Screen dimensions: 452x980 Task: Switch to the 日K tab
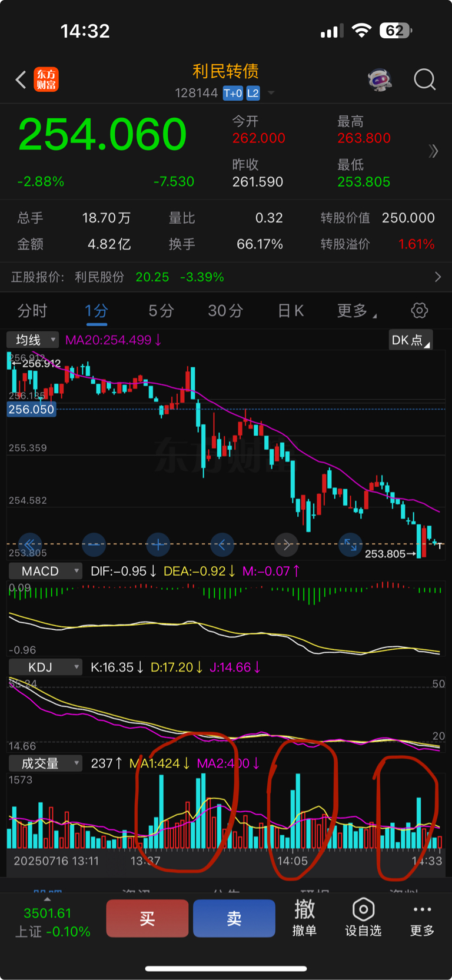pyautogui.click(x=291, y=311)
